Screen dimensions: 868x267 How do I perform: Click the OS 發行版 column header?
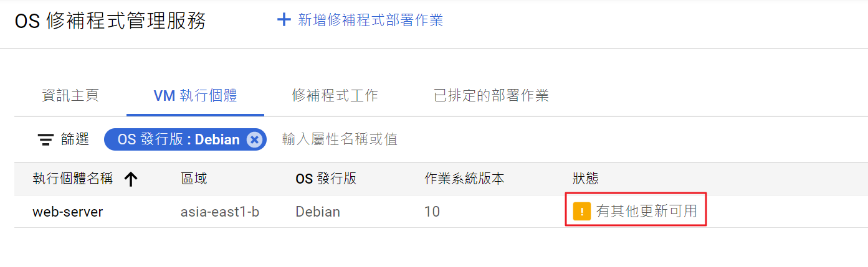pos(325,179)
